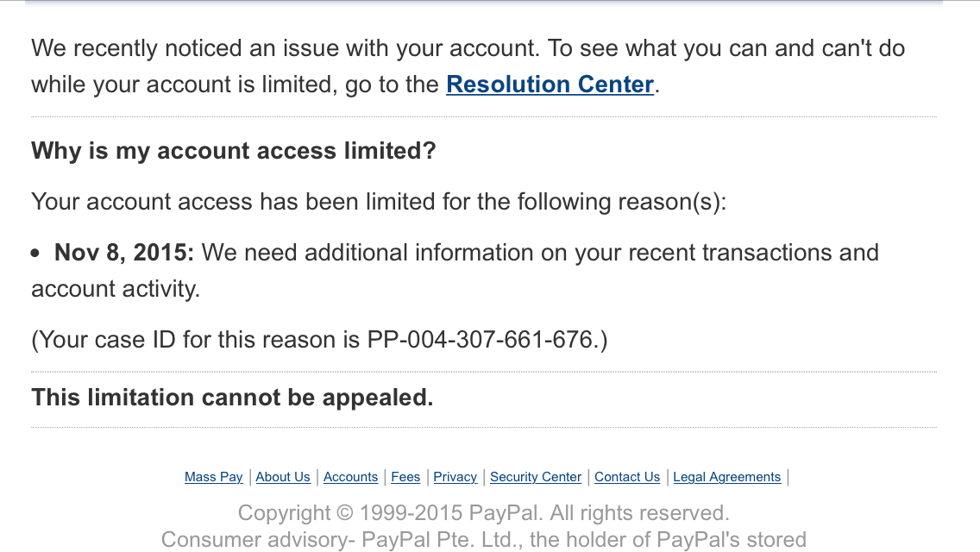Open the Accounts footer link
Image resolution: width=980 pixels, height=552 pixels.
pyautogui.click(x=350, y=477)
